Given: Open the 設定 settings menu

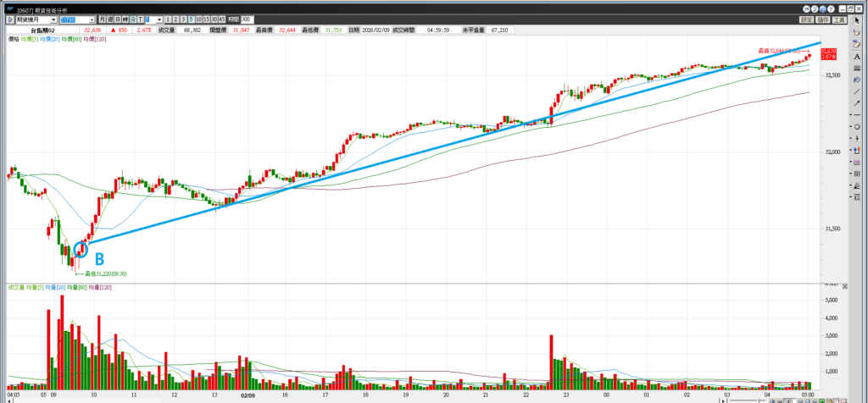Looking at the screenshot, I should click(x=806, y=19).
